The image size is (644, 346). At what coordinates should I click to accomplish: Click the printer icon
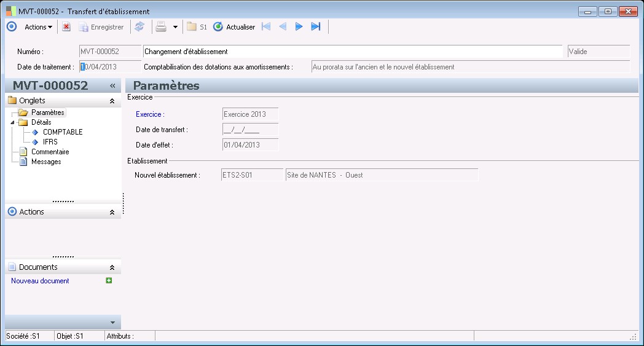point(161,26)
